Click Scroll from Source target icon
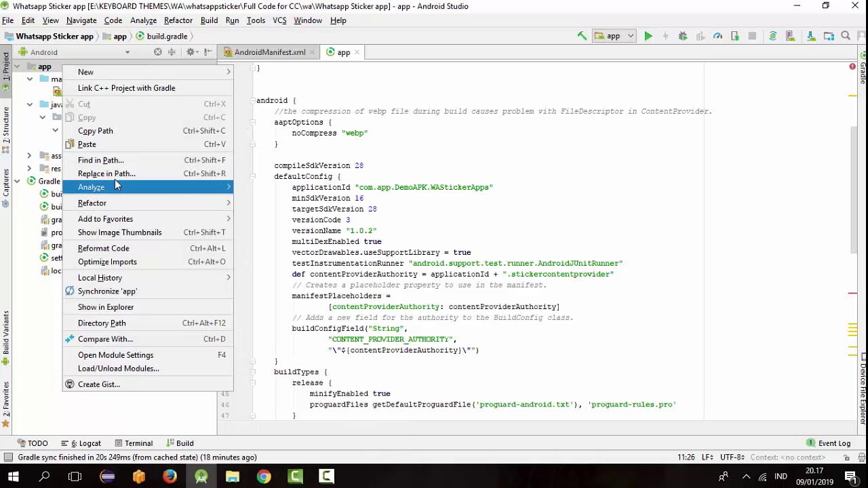868x488 pixels. (157, 52)
